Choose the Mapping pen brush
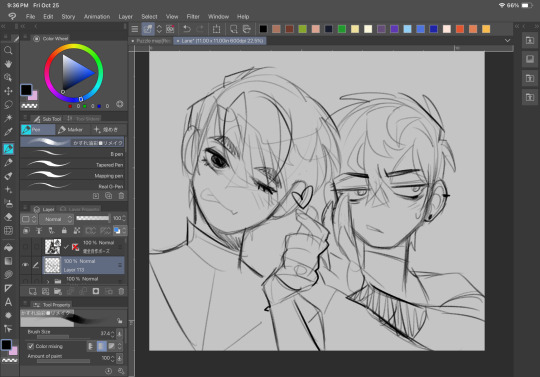The height and width of the screenshot is (377, 540). pos(73,176)
